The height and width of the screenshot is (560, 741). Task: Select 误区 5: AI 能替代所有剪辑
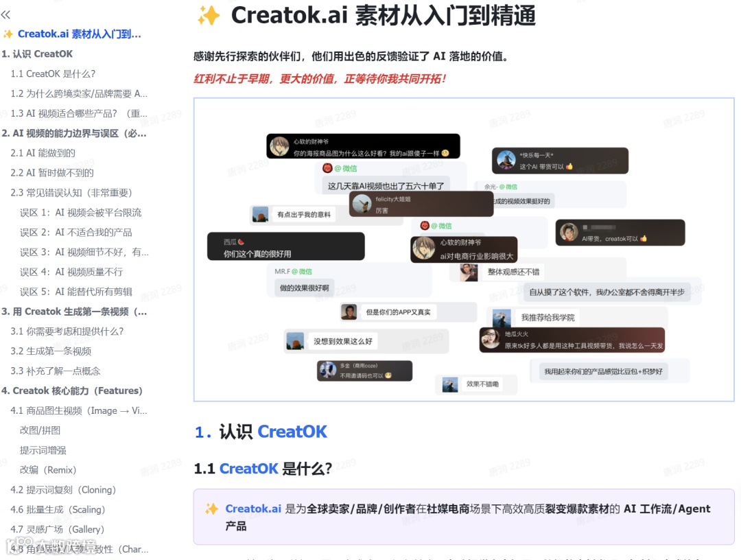76,292
